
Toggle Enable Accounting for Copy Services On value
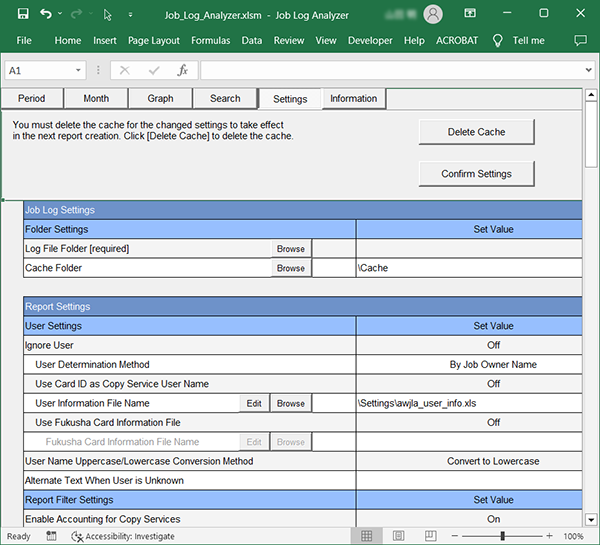point(493,519)
